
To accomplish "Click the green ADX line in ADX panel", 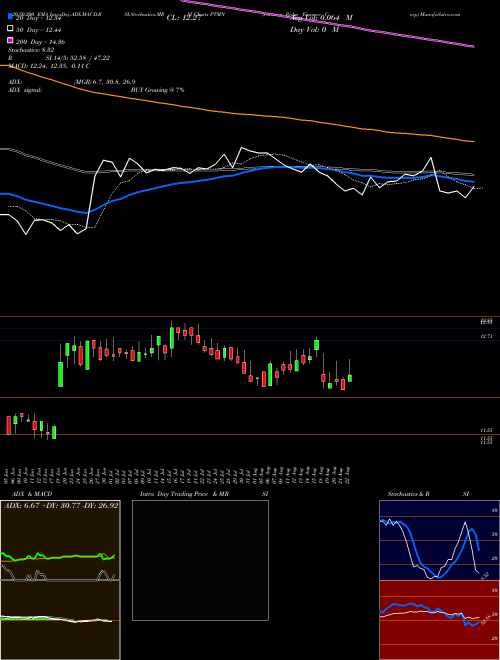I will pos(58,556).
